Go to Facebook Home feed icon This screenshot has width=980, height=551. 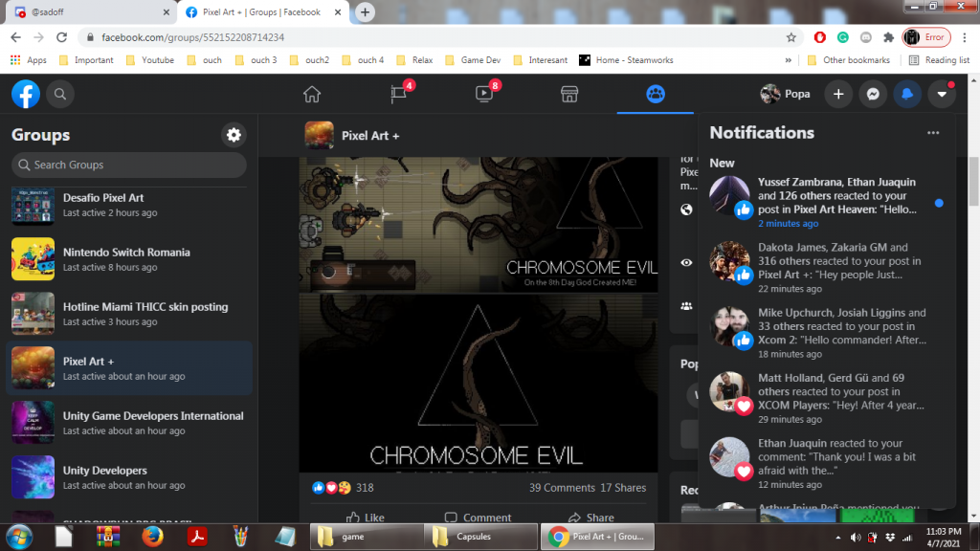coord(312,95)
